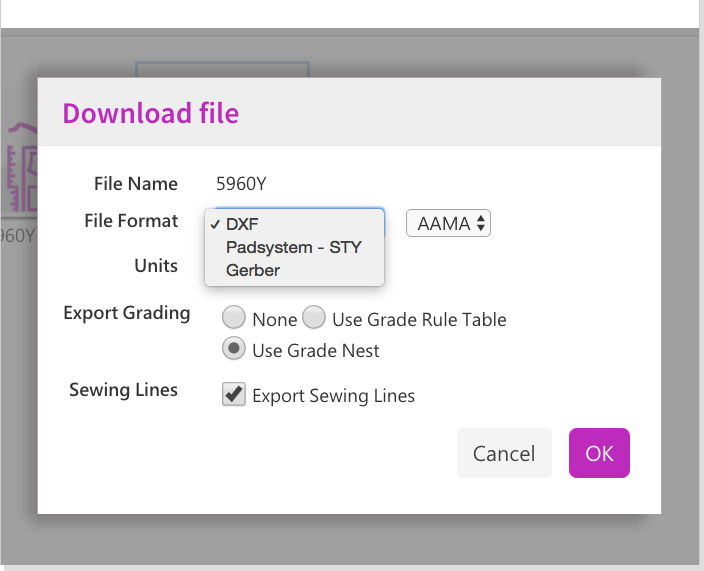The image size is (704, 571).
Task: Toggle the Export Sewing Lines checkbox
Action: click(234, 395)
